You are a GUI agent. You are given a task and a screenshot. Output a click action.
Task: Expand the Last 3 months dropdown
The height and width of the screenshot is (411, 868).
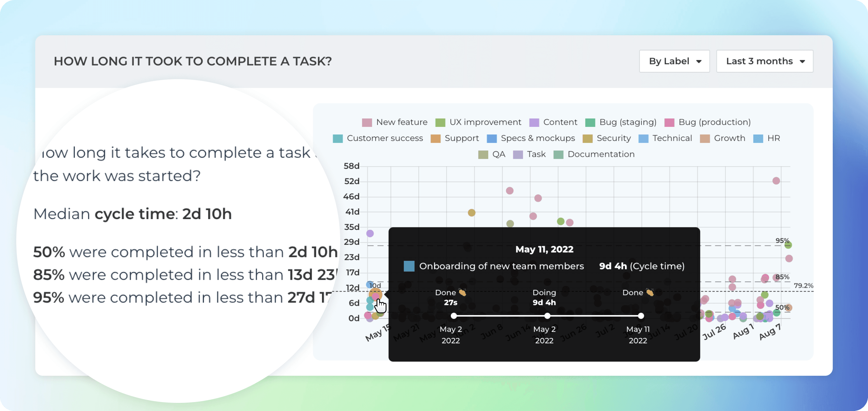point(765,61)
